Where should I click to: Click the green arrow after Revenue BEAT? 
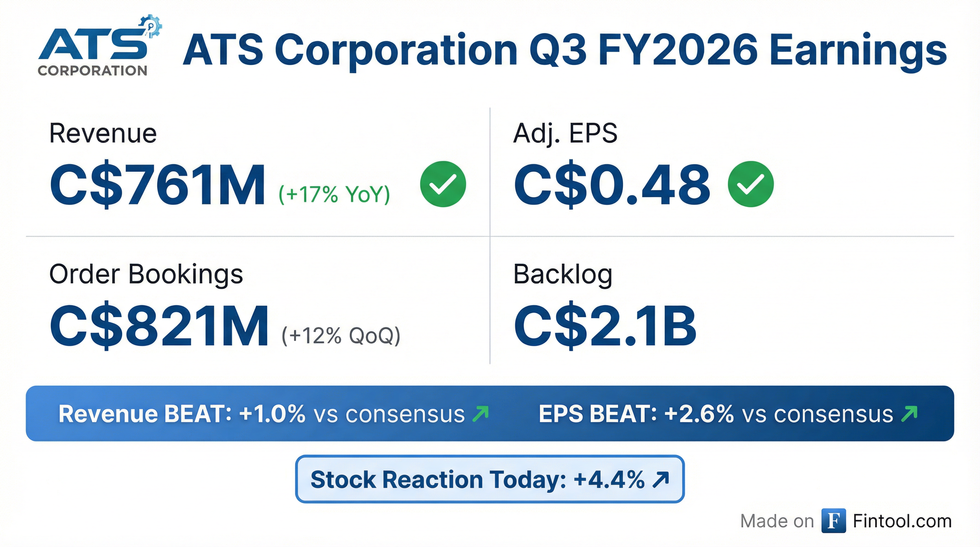[x=480, y=414]
